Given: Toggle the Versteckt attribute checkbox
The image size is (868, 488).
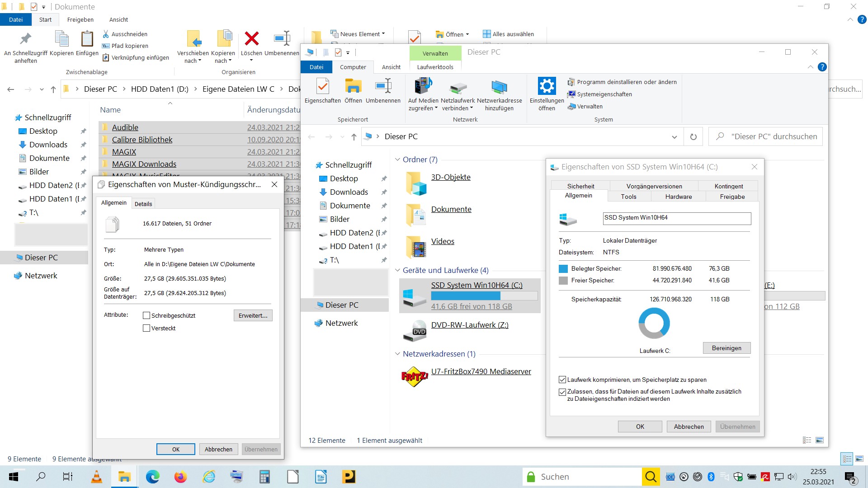Looking at the screenshot, I should point(146,328).
